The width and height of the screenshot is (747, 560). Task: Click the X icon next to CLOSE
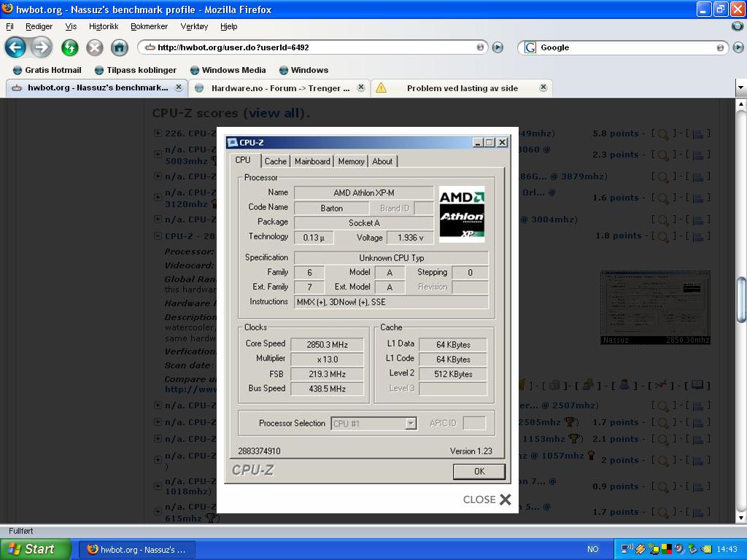click(505, 499)
